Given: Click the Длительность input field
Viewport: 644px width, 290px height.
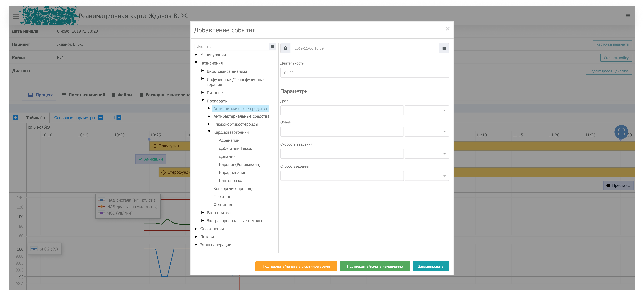Looking at the screenshot, I should tap(364, 73).
